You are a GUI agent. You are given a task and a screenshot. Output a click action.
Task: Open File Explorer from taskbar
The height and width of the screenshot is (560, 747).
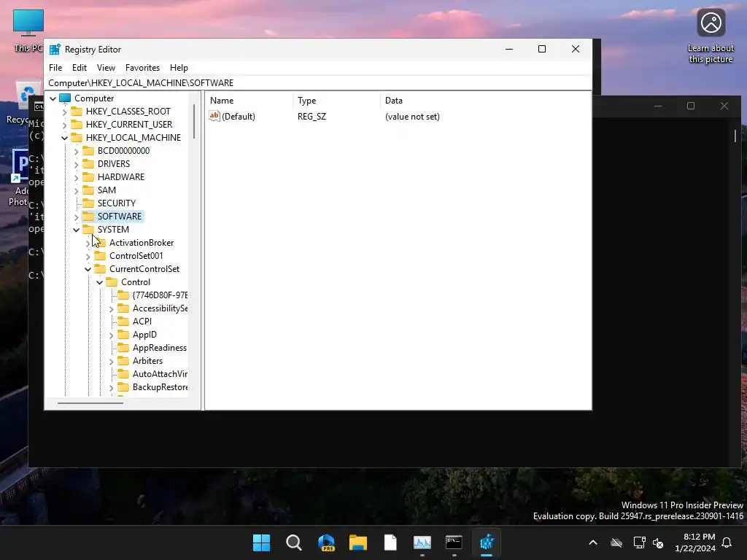tap(357, 542)
